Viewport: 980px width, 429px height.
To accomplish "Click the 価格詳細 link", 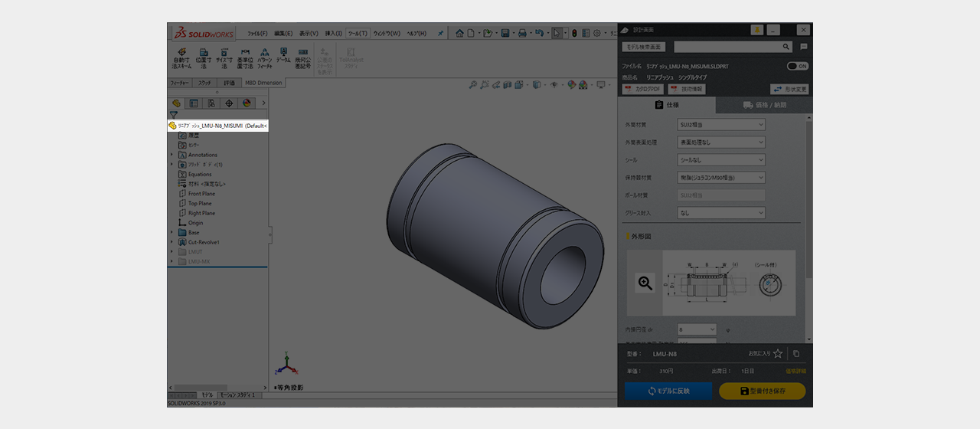I will [795, 371].
